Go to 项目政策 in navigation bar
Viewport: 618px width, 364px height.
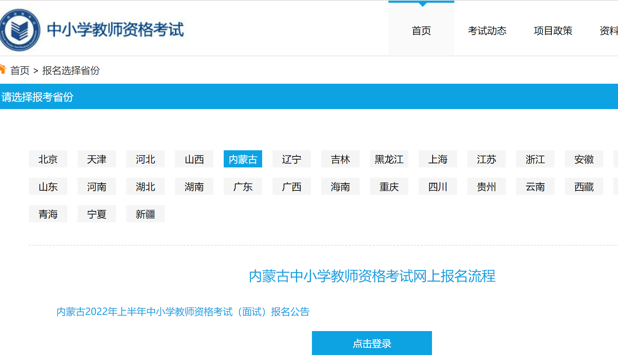[553, 31]
